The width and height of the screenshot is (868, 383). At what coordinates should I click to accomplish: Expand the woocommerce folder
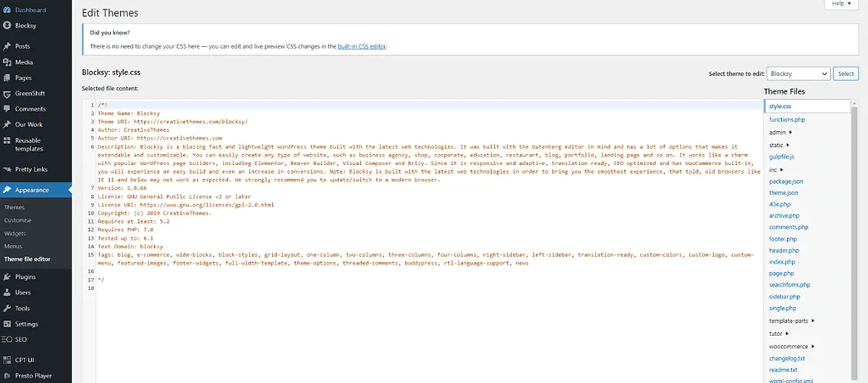pyautogui.click(x=792, y=347)
